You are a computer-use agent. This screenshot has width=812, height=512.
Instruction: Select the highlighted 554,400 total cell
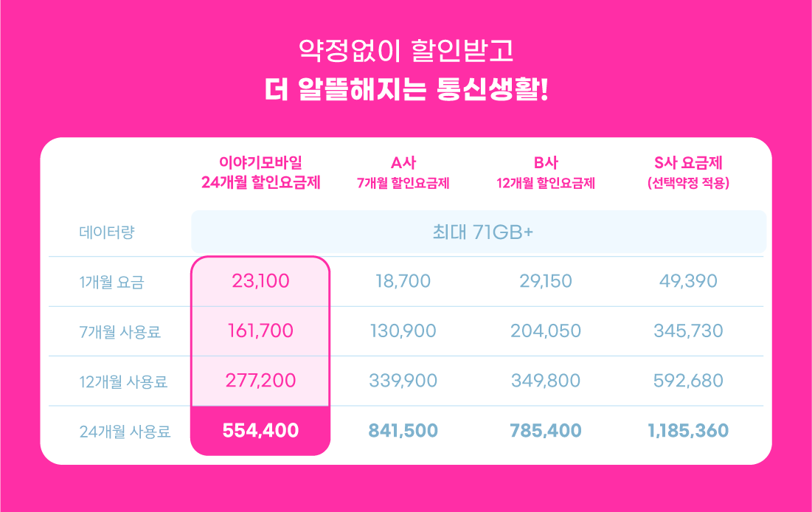click(x=260, y=431)
